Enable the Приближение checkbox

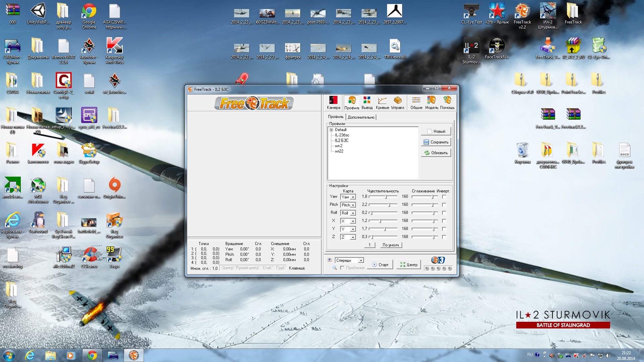pyautogui.click(x=342, y=268)
